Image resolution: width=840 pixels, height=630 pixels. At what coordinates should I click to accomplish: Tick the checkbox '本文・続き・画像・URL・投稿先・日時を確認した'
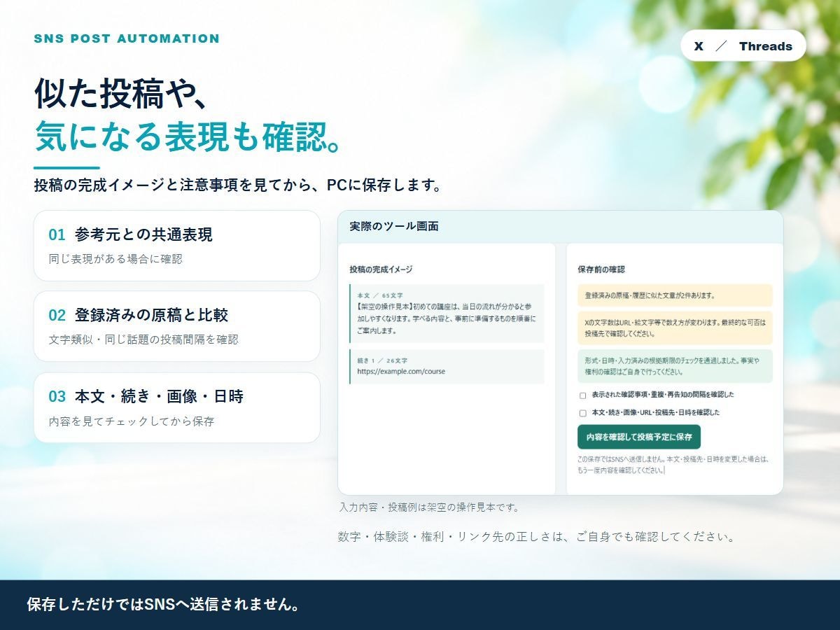click(582, 413)
